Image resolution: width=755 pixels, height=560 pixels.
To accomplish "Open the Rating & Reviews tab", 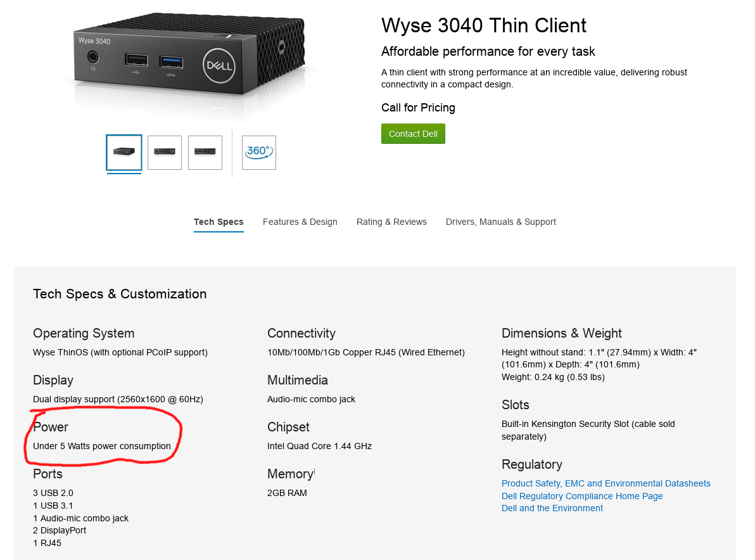I will pos(391,222).
